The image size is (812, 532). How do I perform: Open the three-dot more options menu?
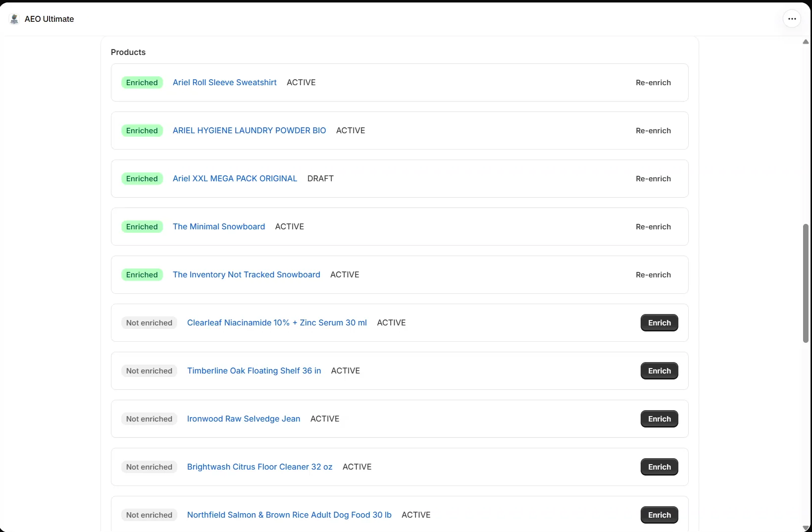[x=792, y=19]
